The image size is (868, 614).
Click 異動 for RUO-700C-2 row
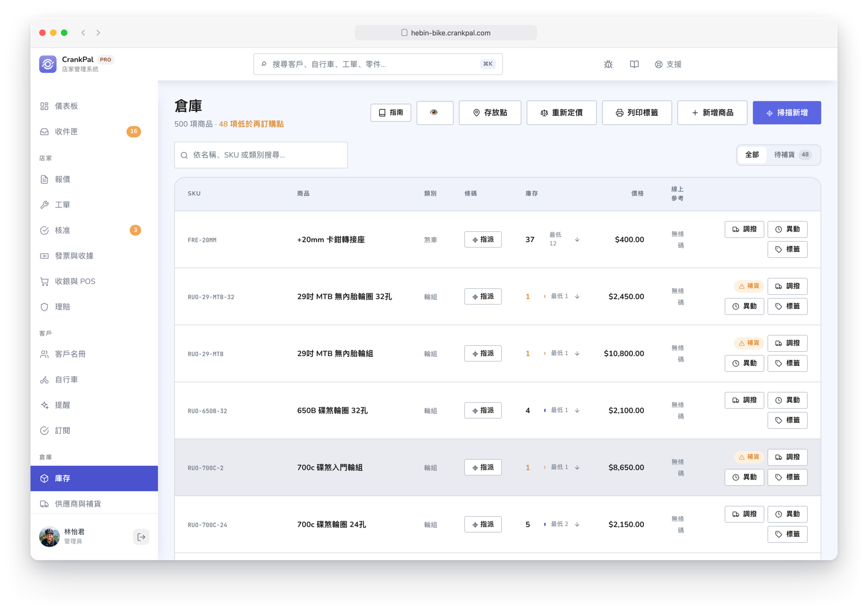(x=744, y=477)
